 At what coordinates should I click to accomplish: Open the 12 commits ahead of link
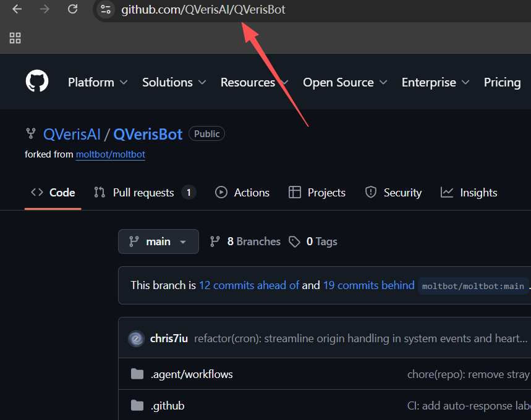(249, 285)
